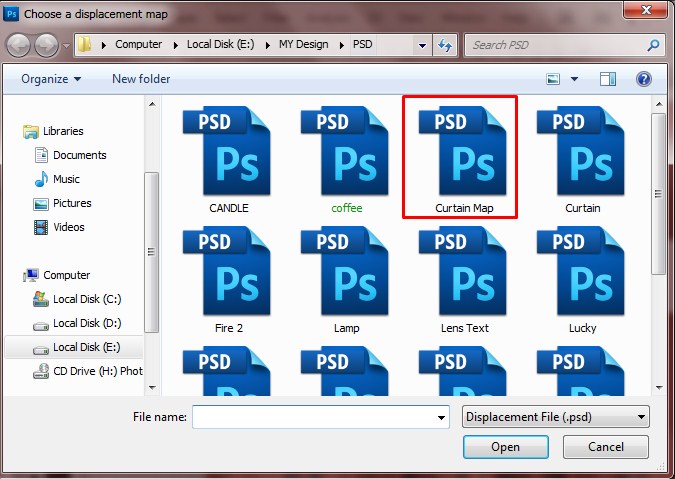675x479 pixels.
Task: Click PSD in the address breadcrumb
Action: (x=362, y=44)
